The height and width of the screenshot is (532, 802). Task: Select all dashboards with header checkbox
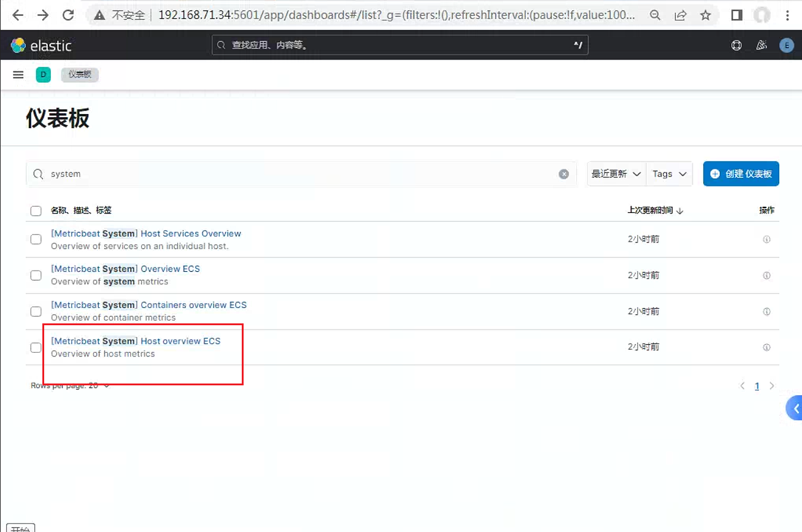tap(36, 211)
